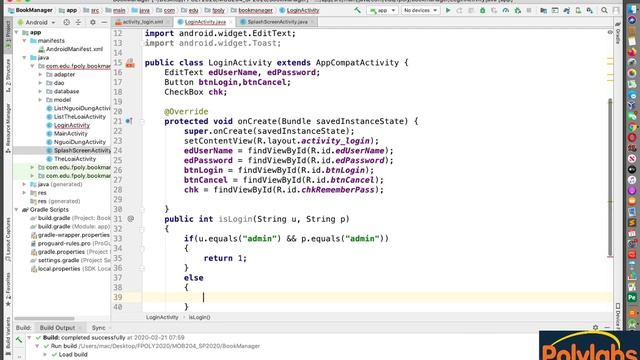The width and height of the screenshot is (640, 360).
Task: Open AndroidManifest.xml in project tree
Action: click(74, 49)
